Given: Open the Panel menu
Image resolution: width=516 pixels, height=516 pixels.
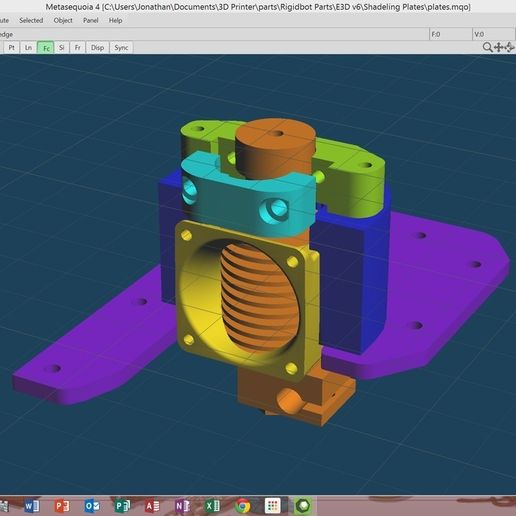Looking at the screenshot, I should click(x=91, y=20).
